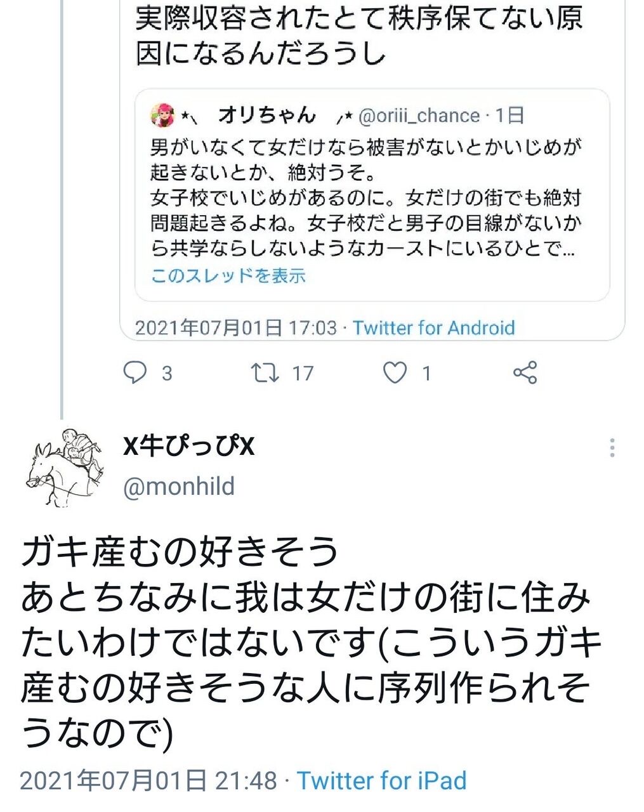644x812 pixels.
Task: Click the reply speech bubble icon
Action: click(x=135, y=372)
